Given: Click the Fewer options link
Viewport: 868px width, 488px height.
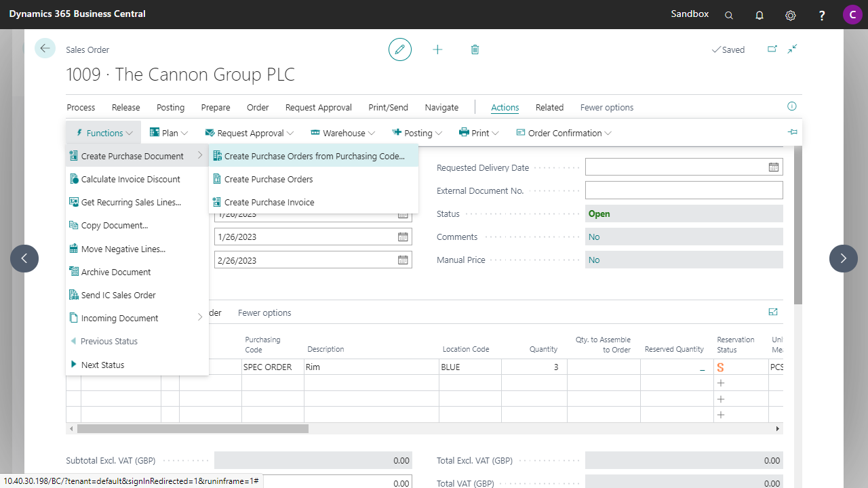Looking at the screenshot, I should coord(606,107).
